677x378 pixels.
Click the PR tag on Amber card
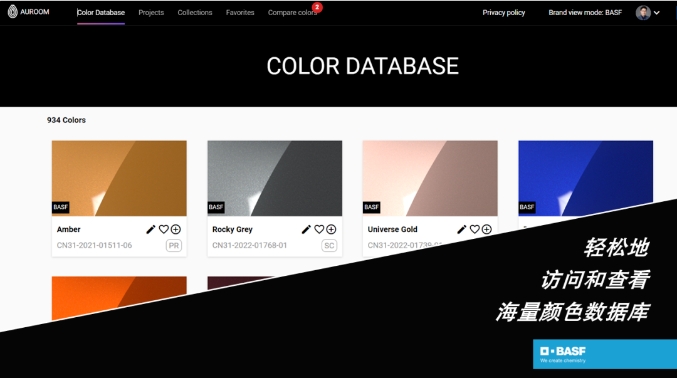click(x=174, y=246)
